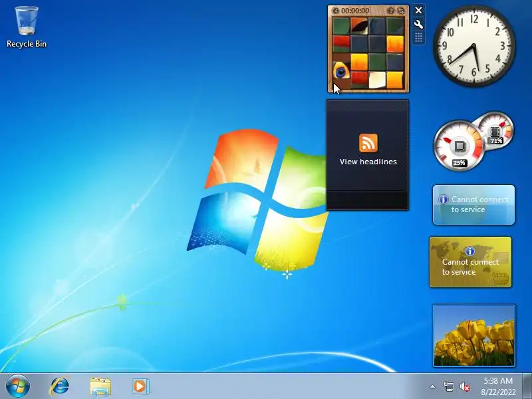Click the network status tray icon

coord(448,386)
